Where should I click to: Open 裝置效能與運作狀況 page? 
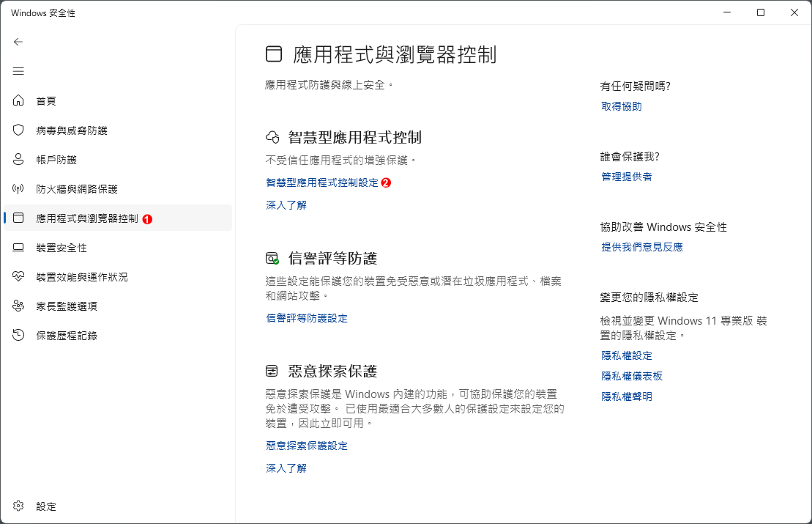pos(118,277)
